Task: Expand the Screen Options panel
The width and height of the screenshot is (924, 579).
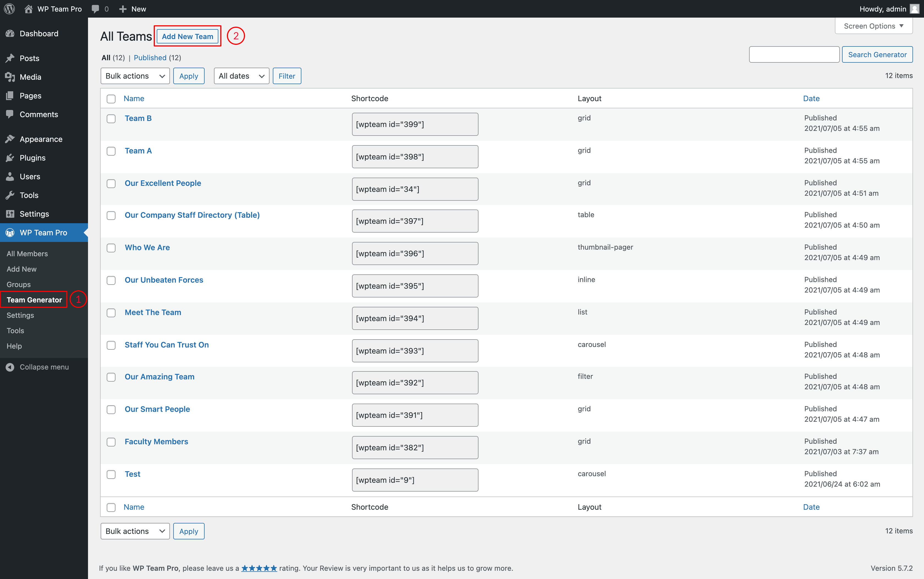Action: tap(873, 26)
